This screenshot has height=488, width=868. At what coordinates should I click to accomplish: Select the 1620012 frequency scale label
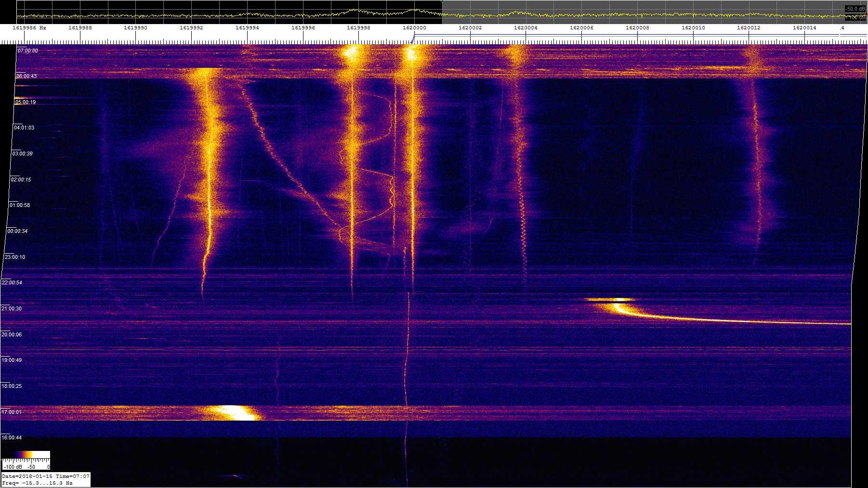[x=749, y=28]
